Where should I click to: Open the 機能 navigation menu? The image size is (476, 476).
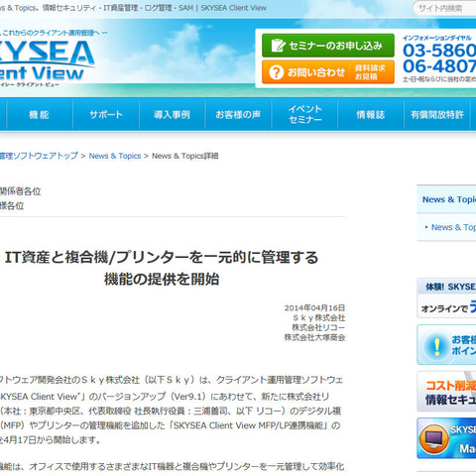(x=39, y=114)
